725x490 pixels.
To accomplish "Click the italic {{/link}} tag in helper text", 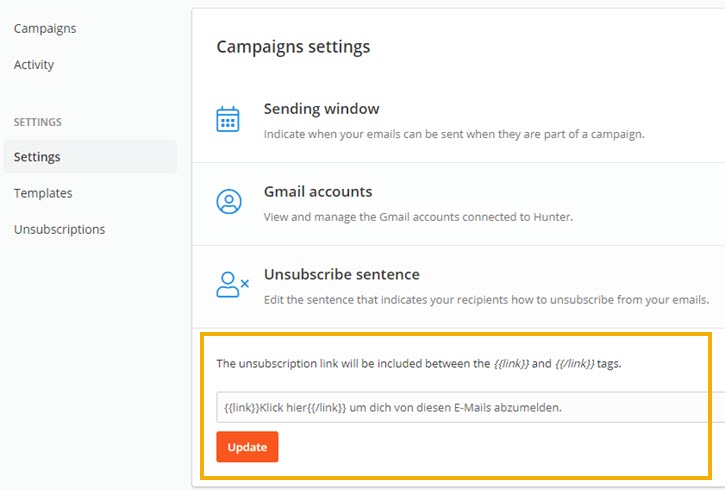I will [x=574, y=364].
